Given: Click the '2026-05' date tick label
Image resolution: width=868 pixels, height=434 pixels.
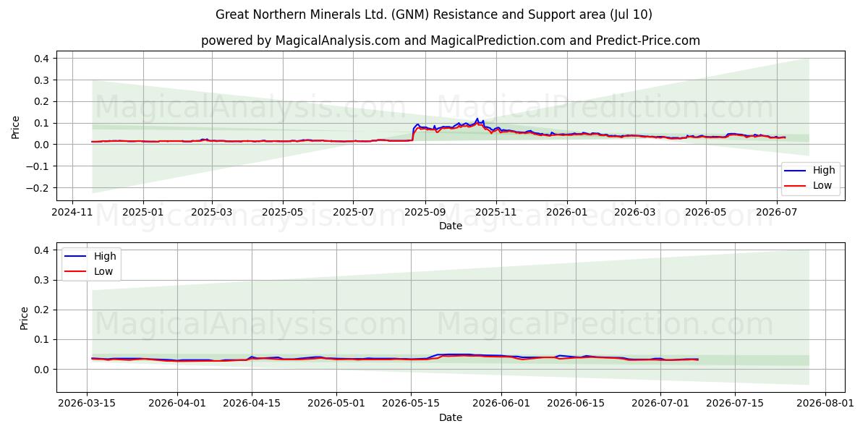Looking at the screenshot, I should pos(706,213).
